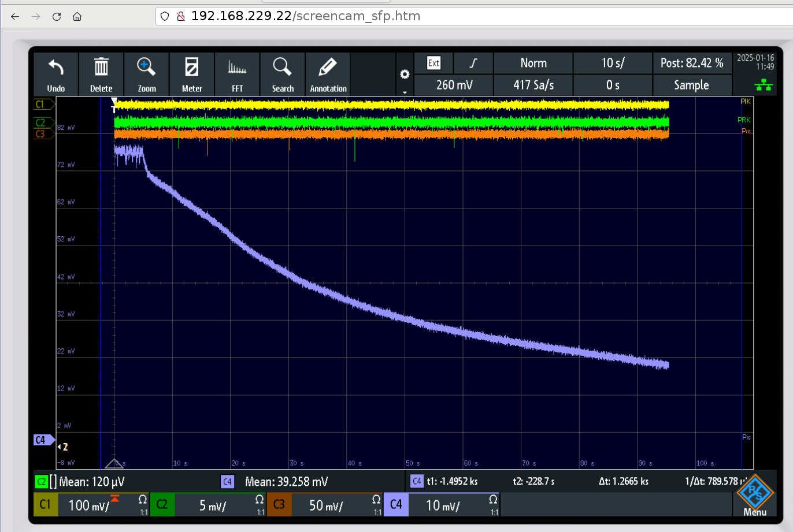Open the Ext trigger source selector
793x532 pixels.
[433, 63]
